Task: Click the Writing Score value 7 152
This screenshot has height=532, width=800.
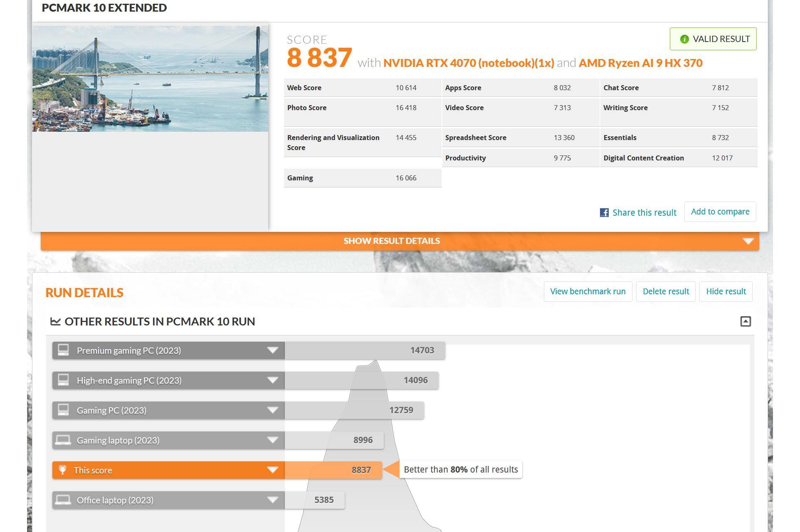Action: 720,108
